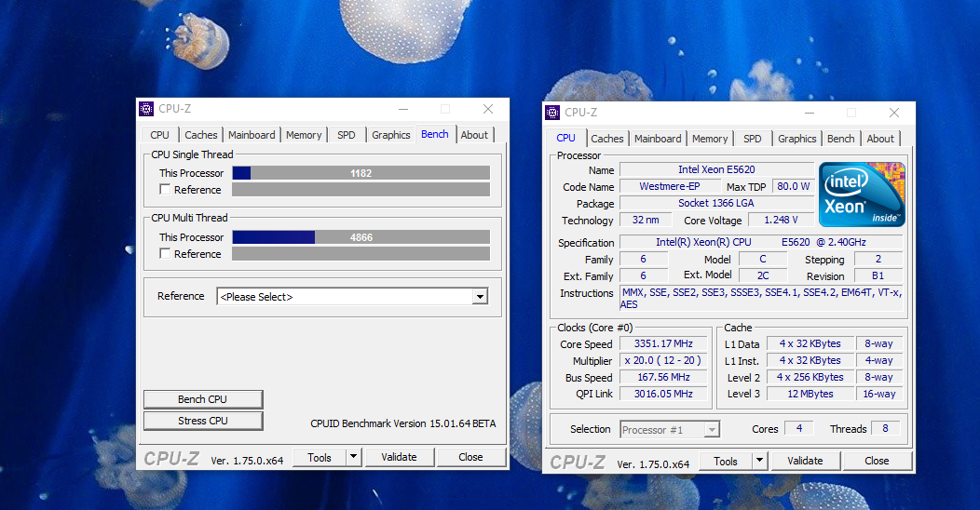Click Bus Speed value 167.56 MHz

(663, 377)
